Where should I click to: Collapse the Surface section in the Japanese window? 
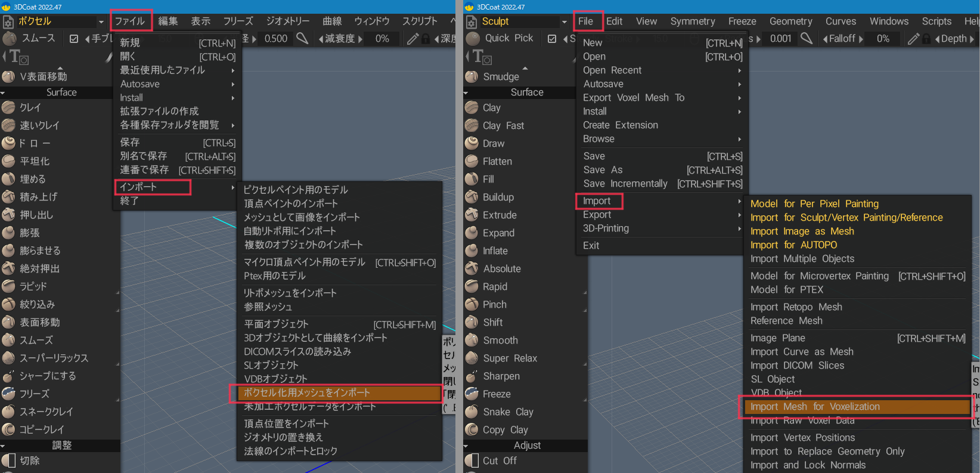[x=3, y=93]
